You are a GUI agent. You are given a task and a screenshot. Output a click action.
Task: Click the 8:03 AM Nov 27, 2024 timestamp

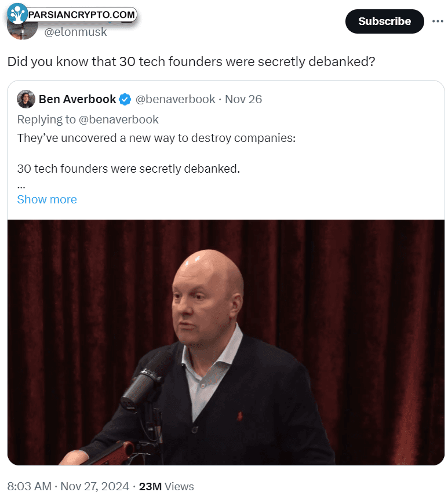68,486
